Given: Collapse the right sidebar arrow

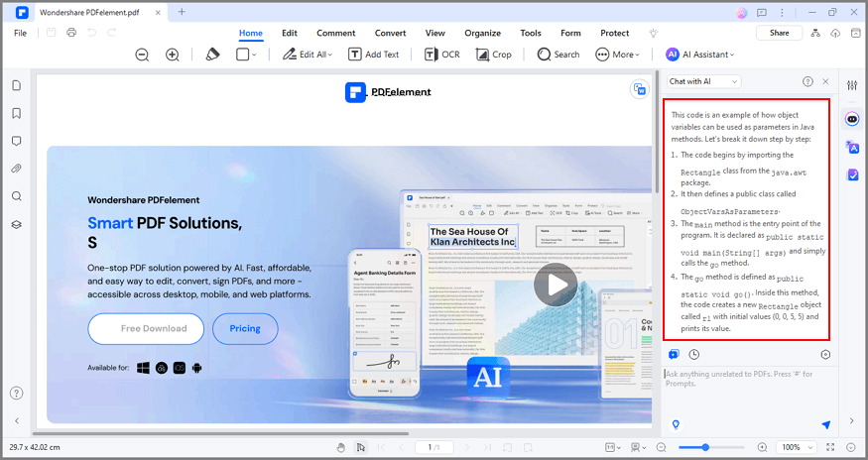Looking at the screenshot, I should tap(852, 421).
